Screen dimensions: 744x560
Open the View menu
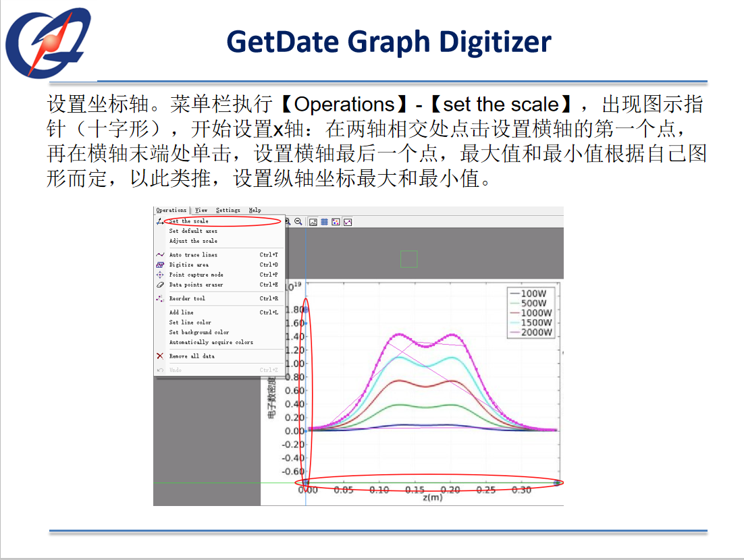[201, 210]
